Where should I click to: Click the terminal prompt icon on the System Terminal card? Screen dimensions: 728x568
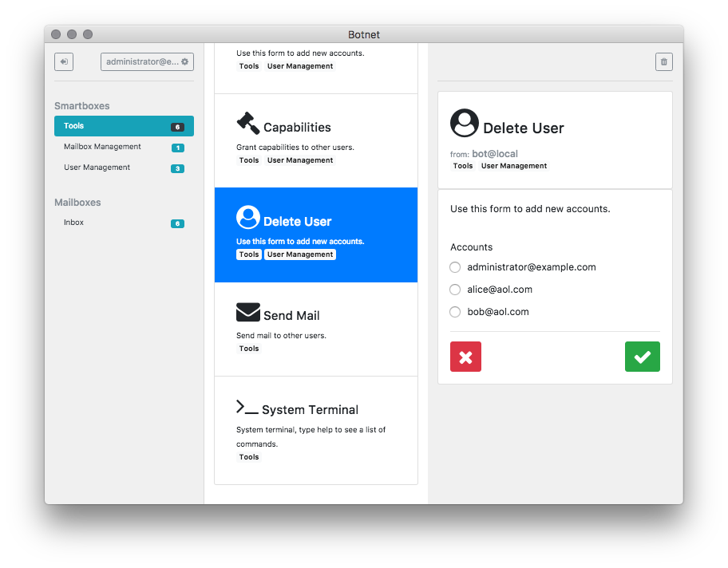pos(247,407)
